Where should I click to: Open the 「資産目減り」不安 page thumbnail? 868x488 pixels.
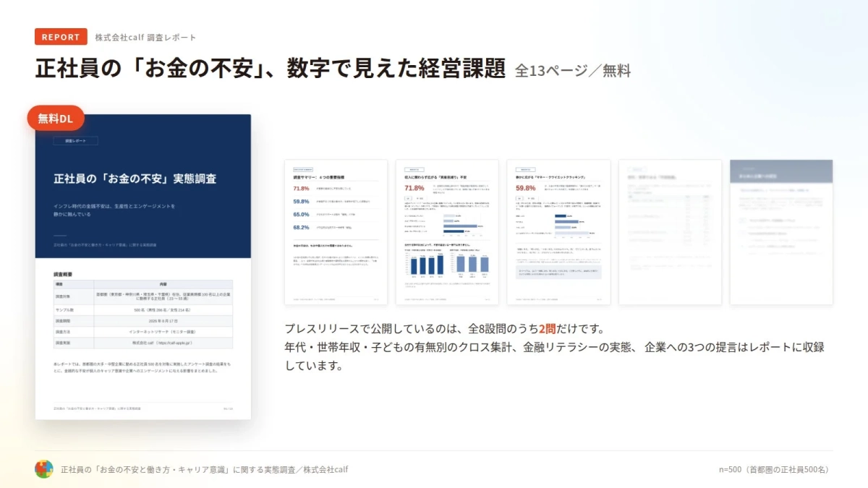click(x=447, y=232)
